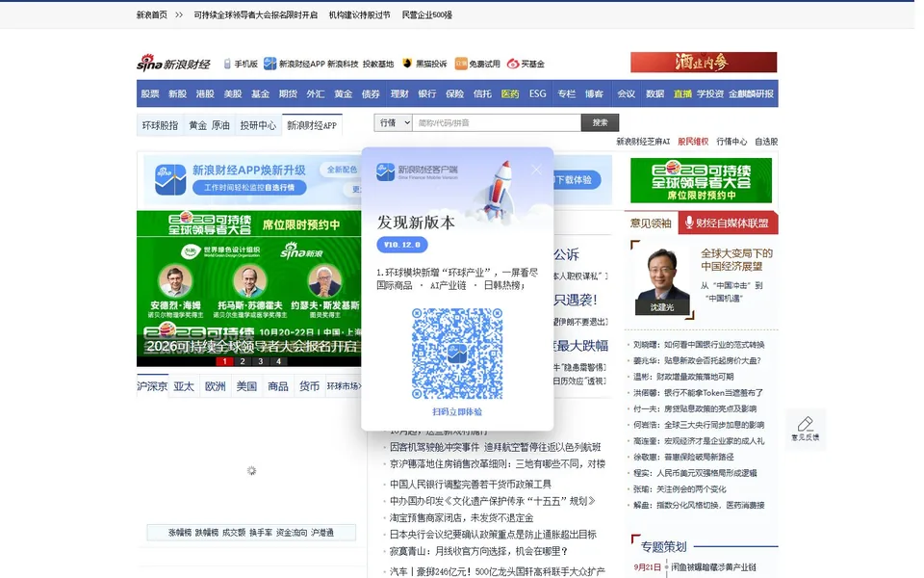Image resolution: width=924 pixels, height=578 pixels.
Task: Close the 发现新版本 popup
Action: pos(536,170)
